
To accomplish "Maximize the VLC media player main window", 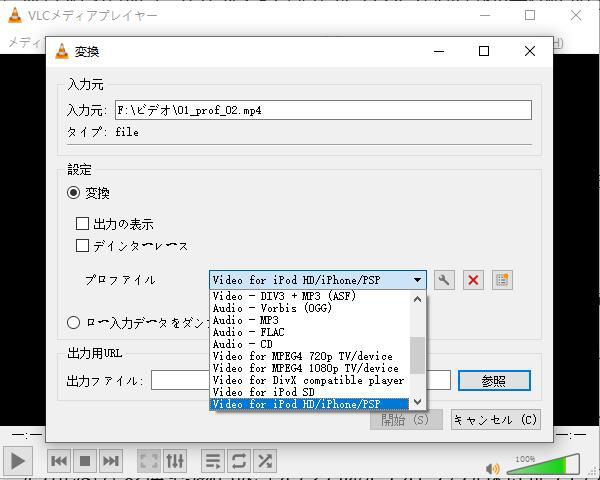I will pyautogui.click(x=530, y=15).
